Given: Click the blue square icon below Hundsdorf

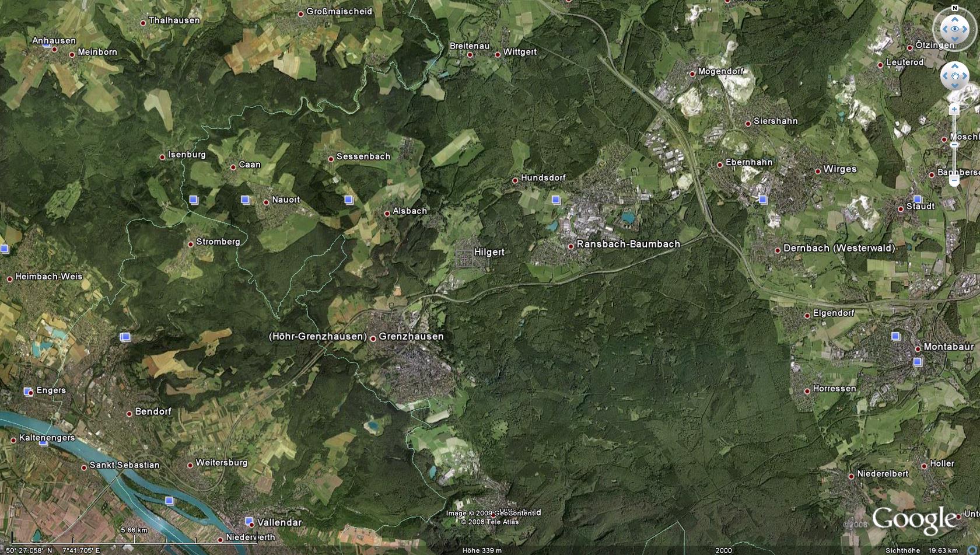Looking at the screenshot, I should (556, 200).
